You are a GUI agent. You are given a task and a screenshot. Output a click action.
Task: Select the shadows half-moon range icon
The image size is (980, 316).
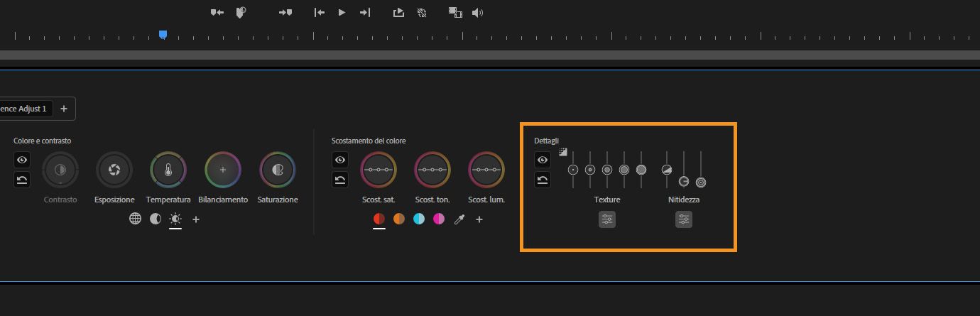155,219
